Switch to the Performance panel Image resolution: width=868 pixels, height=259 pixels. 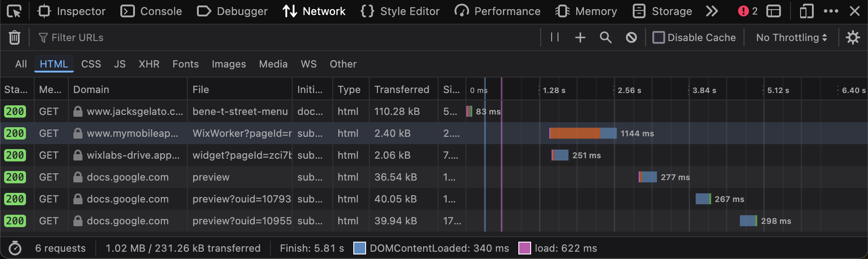click(x=498, y=11)
